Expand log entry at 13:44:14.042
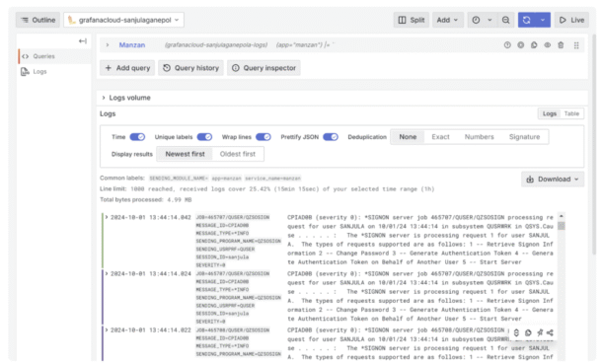This screenshot has width=604, height=364. (107, 217)
